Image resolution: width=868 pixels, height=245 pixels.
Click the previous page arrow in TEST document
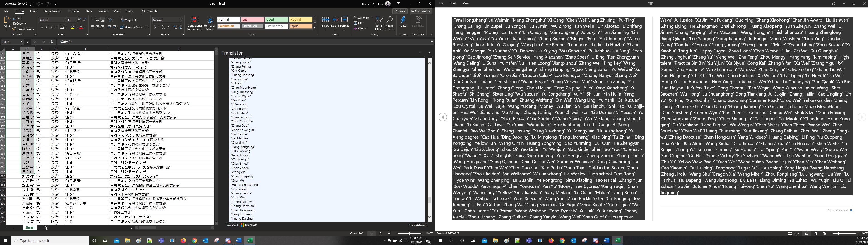point(443,117)
